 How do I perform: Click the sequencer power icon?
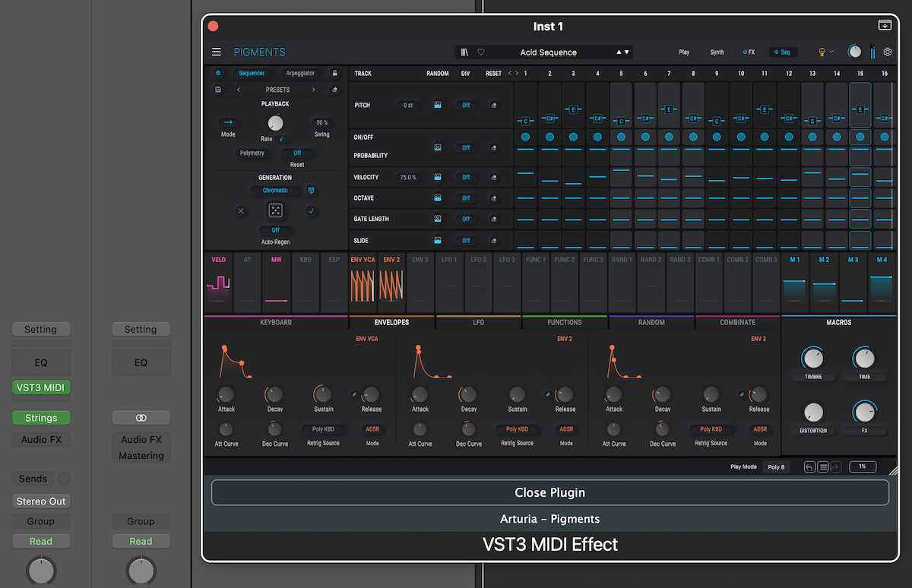[218, 73]
